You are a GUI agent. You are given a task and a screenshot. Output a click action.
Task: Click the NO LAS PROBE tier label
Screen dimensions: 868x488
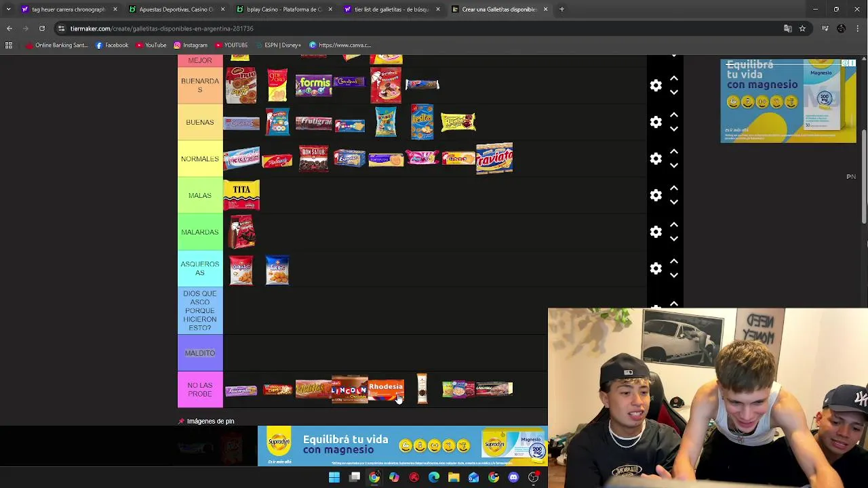(200, 390)
